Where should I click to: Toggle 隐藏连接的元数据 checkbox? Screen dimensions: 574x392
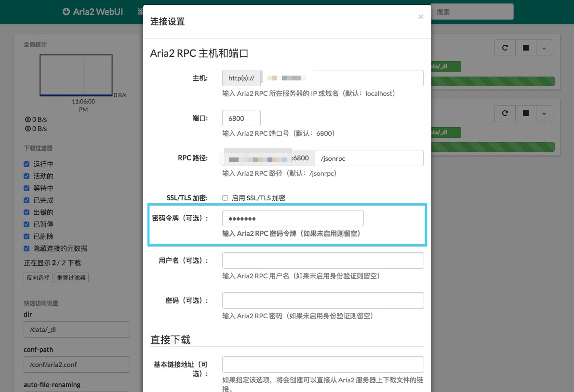click(27, 248)
